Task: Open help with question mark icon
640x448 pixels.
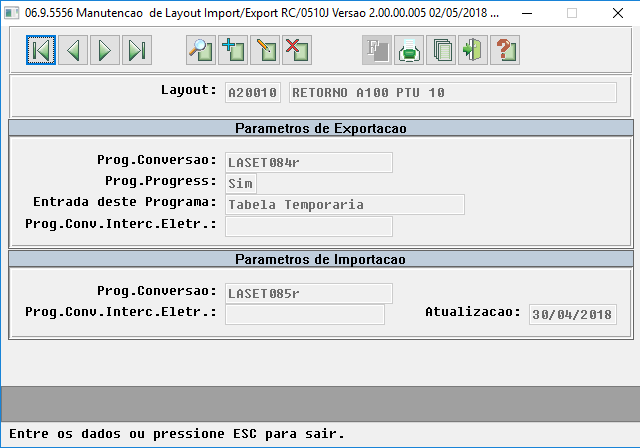Action: pyautogui.click(x=505, y=50)
